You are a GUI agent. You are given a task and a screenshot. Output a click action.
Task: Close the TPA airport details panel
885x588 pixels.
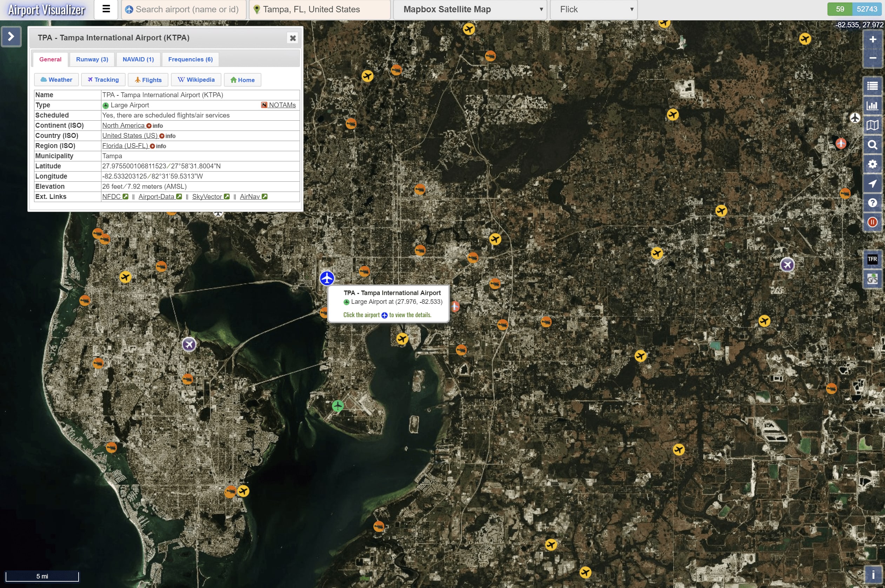[x=293, y=38]
